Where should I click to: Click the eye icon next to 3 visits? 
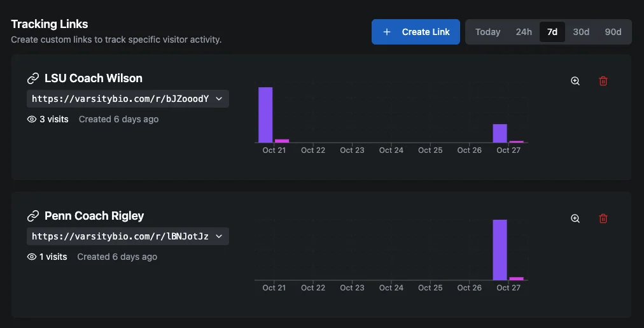[x=32, y=119]
